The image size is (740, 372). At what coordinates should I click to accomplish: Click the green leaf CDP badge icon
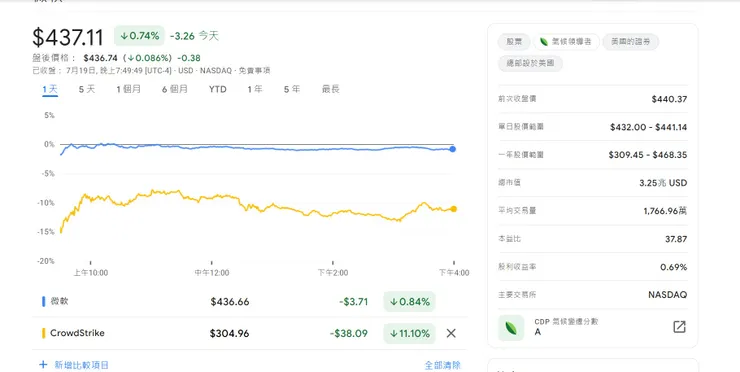point(511,328)
